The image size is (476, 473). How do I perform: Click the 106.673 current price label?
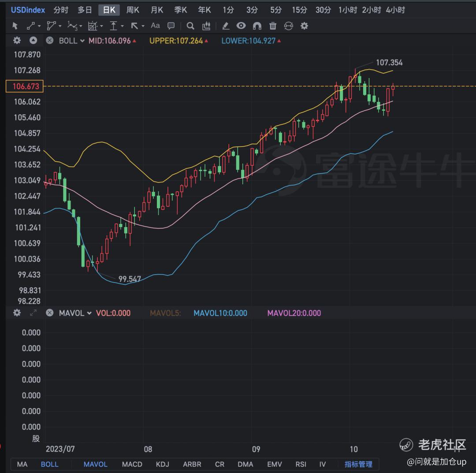tap(25, 86)
